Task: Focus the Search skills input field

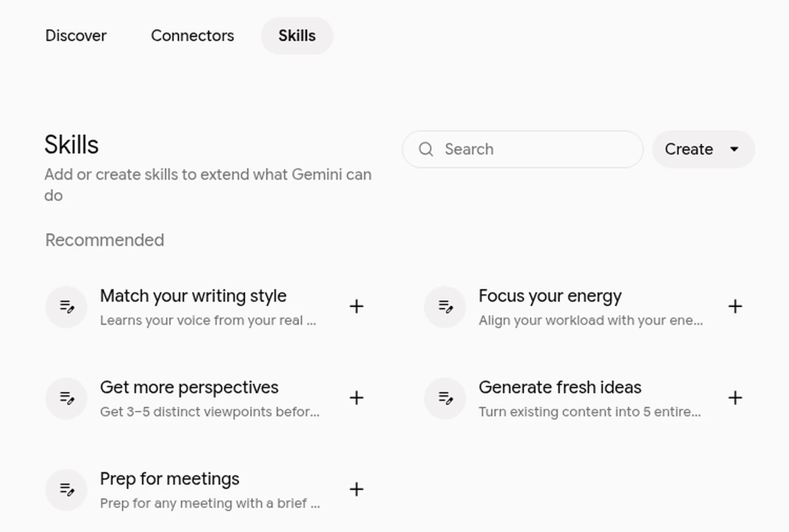Action: click(x=523, y=149)
